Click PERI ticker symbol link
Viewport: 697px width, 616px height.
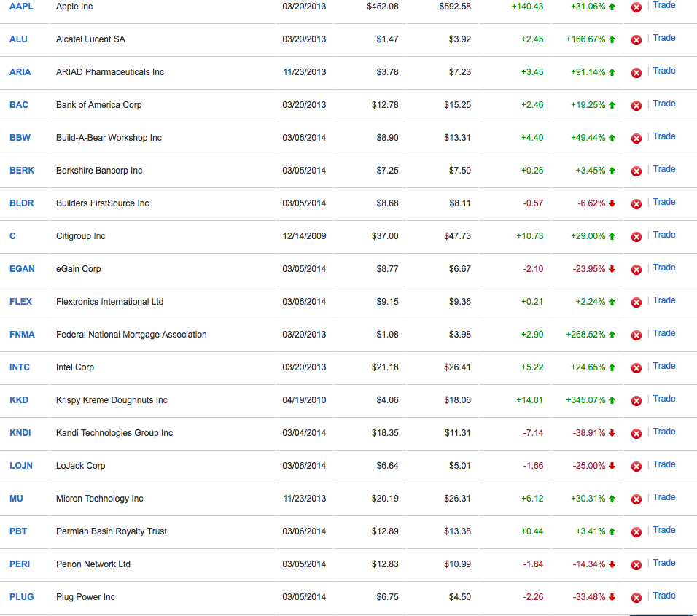click(x=20, y=564)
